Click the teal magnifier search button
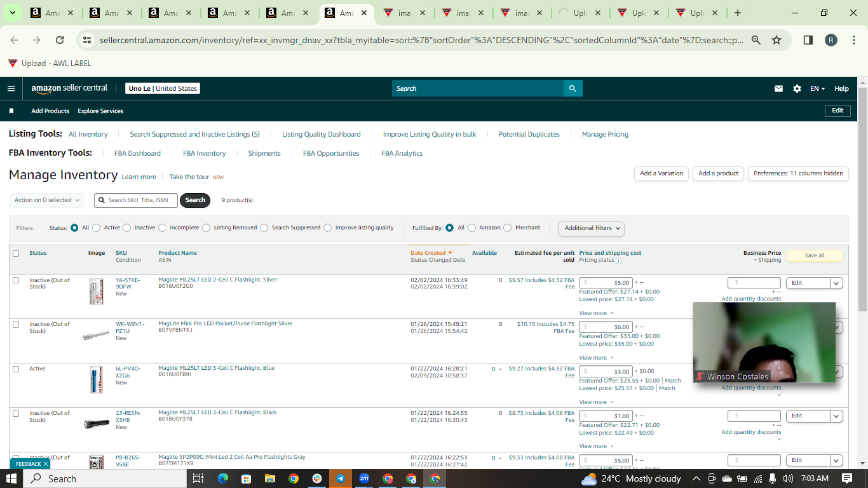868x488 pixels. click(573, 88)
